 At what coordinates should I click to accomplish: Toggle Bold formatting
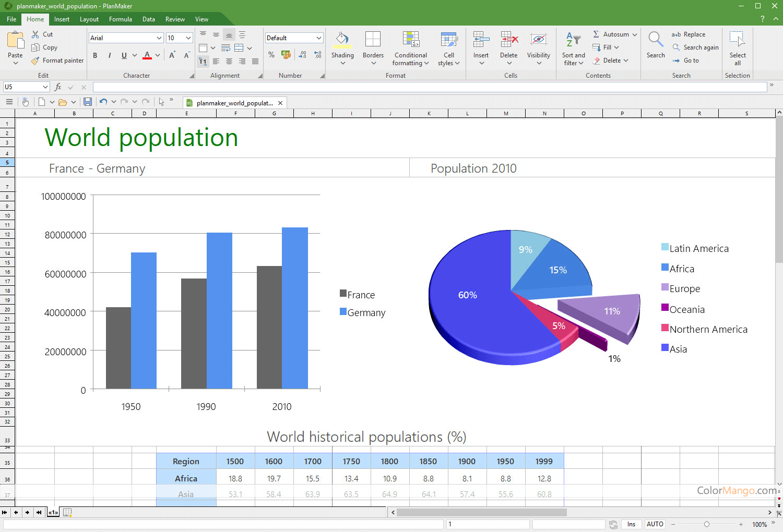pos(95,55)
